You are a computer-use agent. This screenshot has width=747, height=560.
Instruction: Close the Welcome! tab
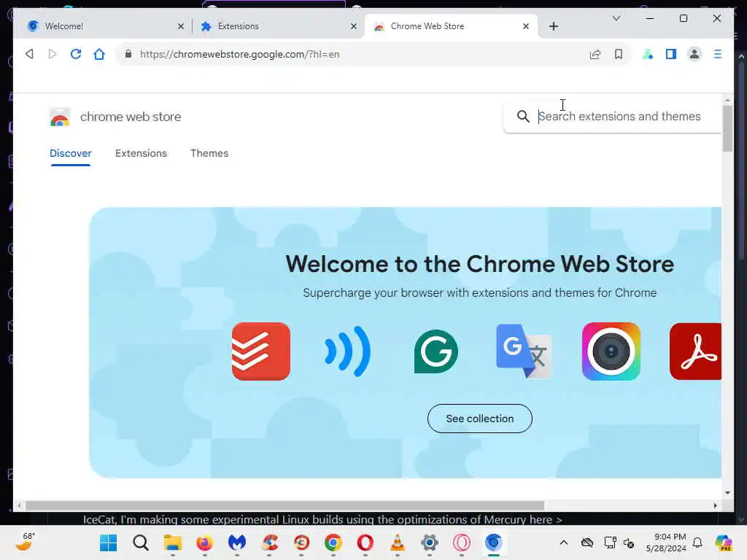(x=181, y=26)
